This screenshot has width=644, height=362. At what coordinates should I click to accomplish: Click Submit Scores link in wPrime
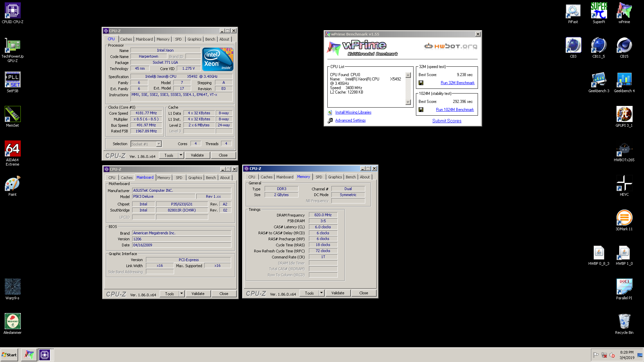pyautogui.click(x=447, y=121)
